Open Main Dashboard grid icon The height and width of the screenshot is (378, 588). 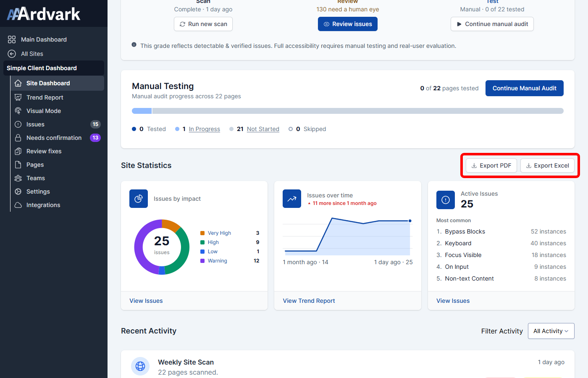[x=12, y=39]
